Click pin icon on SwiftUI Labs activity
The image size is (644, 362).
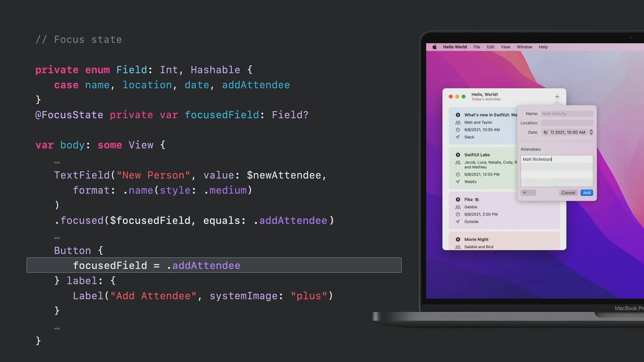pyautogui.click(x=458, y=155)
